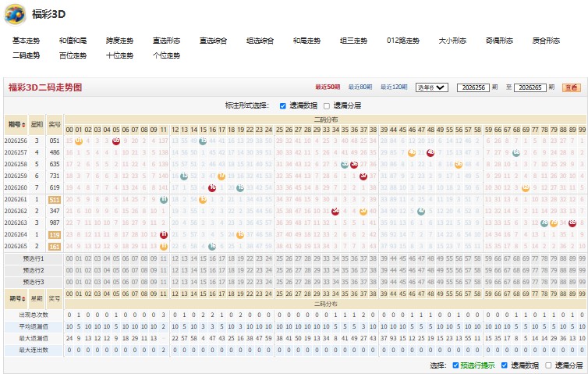Open 组三走势 link in navigation
The image size is (588, 374).
pyautogui.click(x=353, y=41)
